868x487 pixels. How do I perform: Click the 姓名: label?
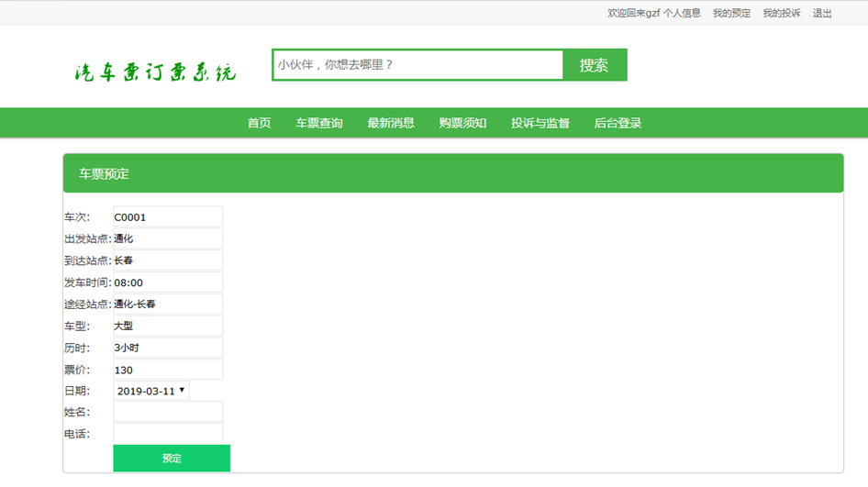click(77, 412)
